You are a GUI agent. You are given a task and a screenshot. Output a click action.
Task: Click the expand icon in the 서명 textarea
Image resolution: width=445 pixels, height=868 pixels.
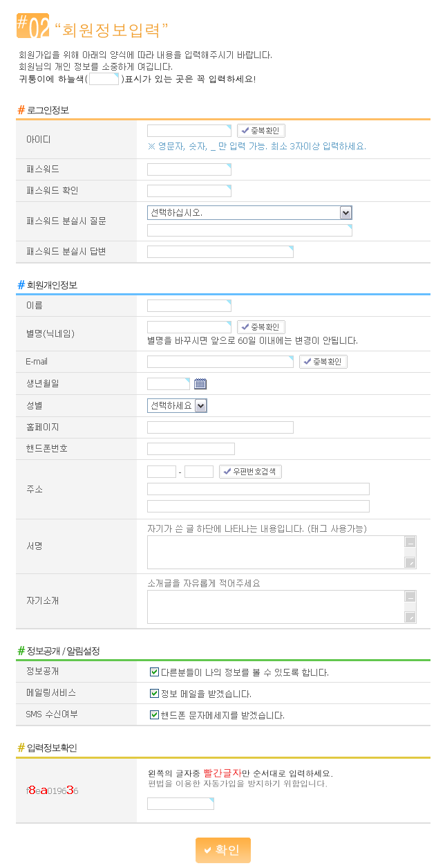(x=410, y=562)
